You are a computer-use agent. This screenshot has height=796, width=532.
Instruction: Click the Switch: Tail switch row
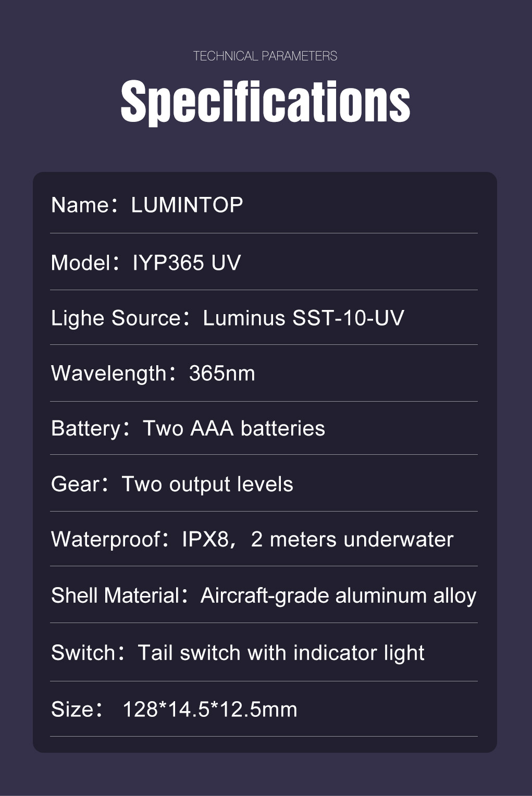coord(264,653)
